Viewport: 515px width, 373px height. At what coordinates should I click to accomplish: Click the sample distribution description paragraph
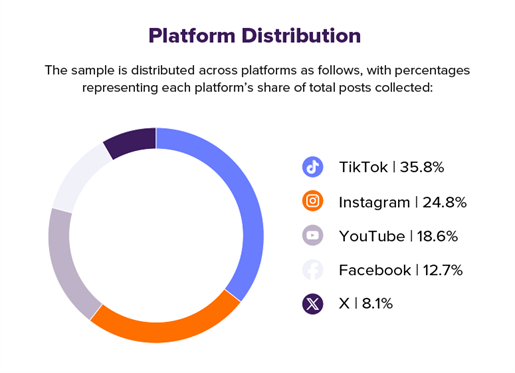coord(257,79)
